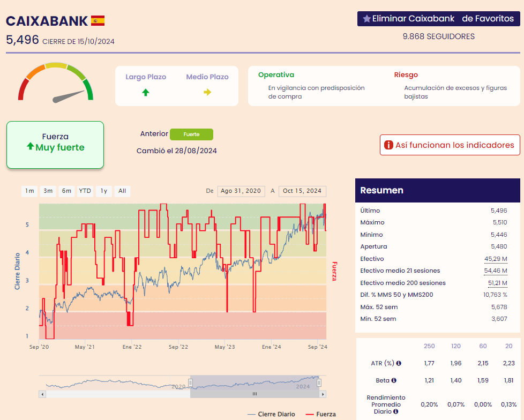
Task: Click the Largo Plazo label
Action: click(146, 77)
